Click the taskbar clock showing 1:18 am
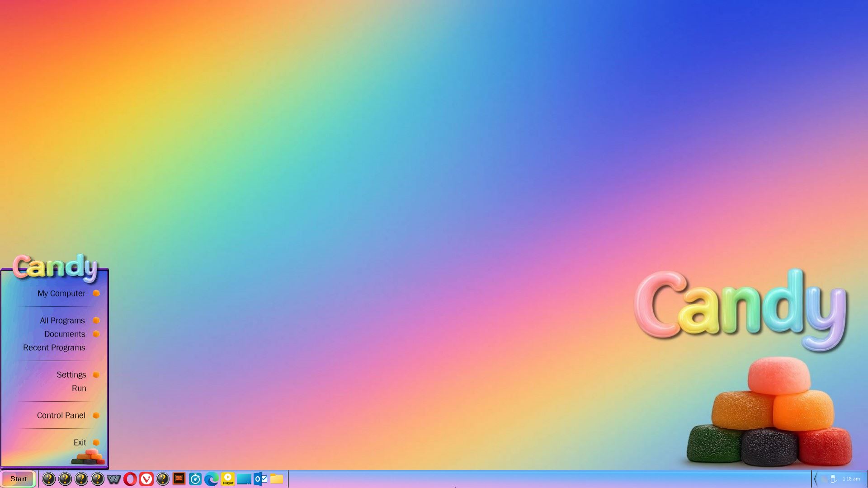Screen dimensions: 868x488 click(x=851, y=479)
